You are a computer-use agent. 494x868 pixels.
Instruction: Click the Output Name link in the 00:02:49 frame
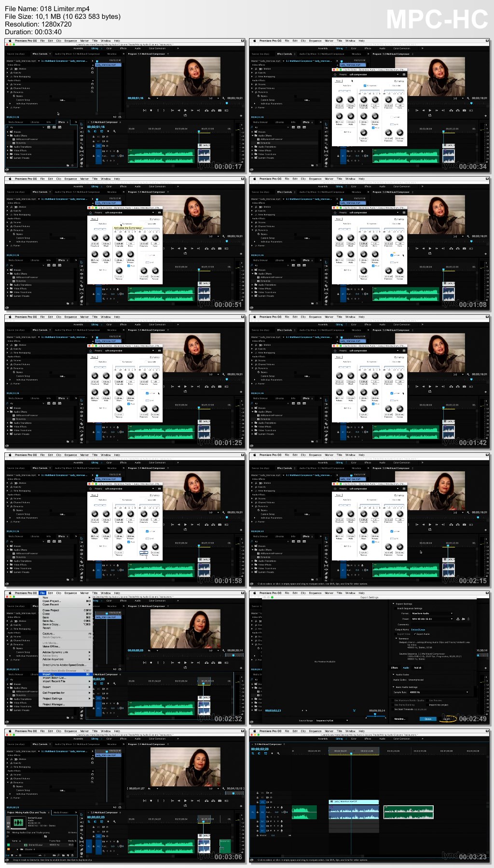(418, 630)
